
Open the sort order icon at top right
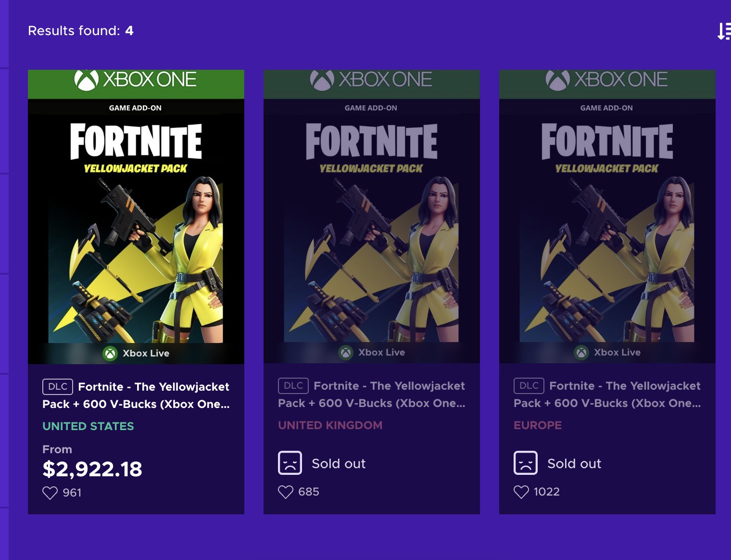(x=724, y=31)
